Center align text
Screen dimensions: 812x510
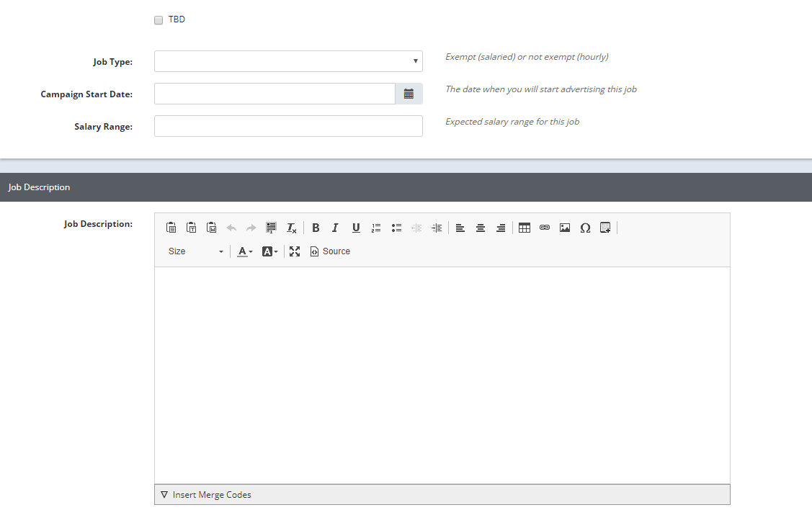click(x=481, y=228)
